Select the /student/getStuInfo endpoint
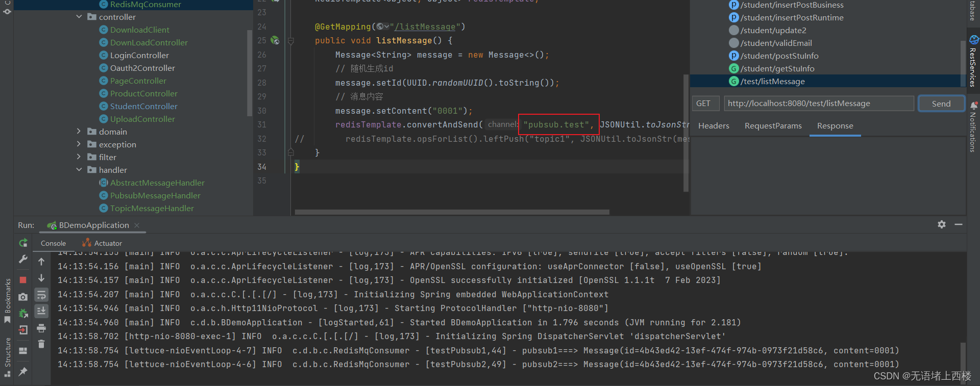This screenshot has height=386, width=980. pyautogui.click(x=772, y=68)
